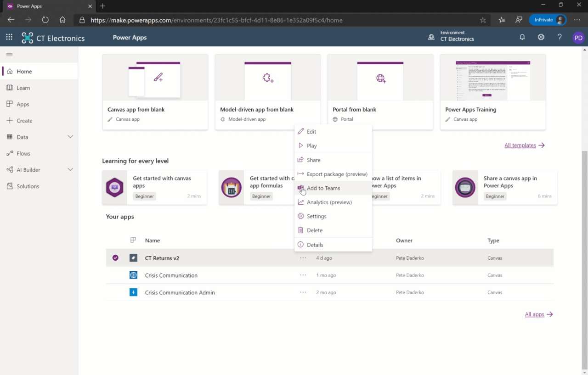This screenshot has height=375, width=588.
Task: Select Delete in the context menu
Action: pos(315,230)
